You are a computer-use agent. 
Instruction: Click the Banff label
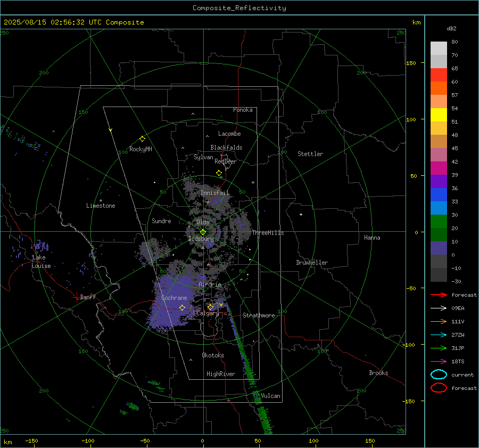click(x=88, y=297)
